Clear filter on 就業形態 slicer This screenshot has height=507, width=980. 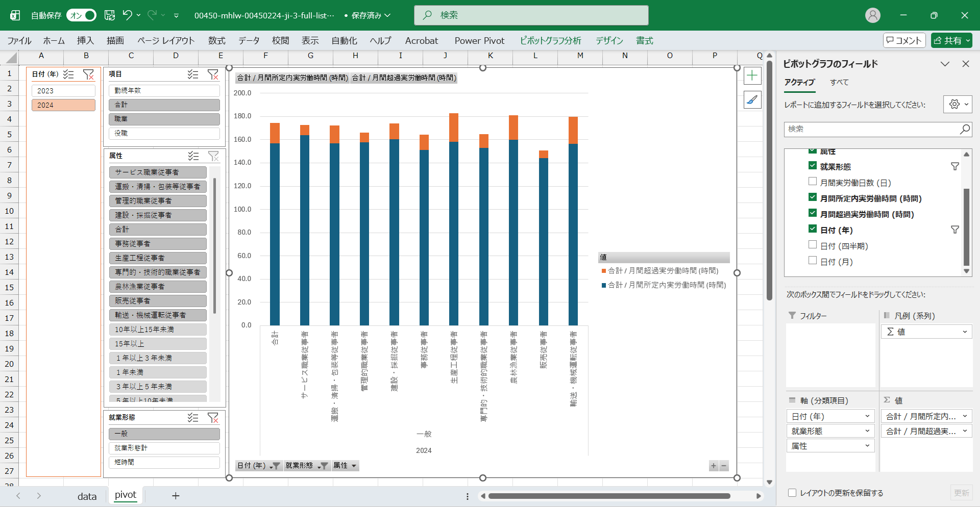213,418
